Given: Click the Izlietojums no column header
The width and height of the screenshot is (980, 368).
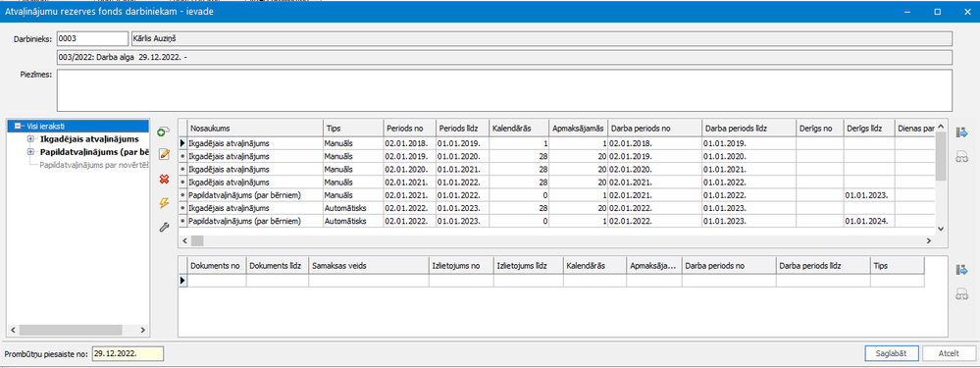Looking at the screenshot, I should [x=461, y=266].
